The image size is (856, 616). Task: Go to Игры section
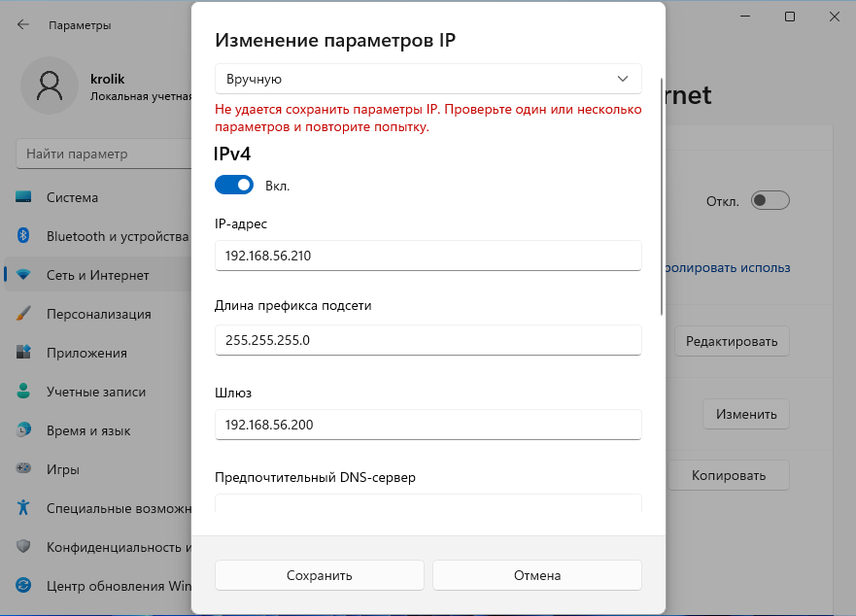[98, 468]
